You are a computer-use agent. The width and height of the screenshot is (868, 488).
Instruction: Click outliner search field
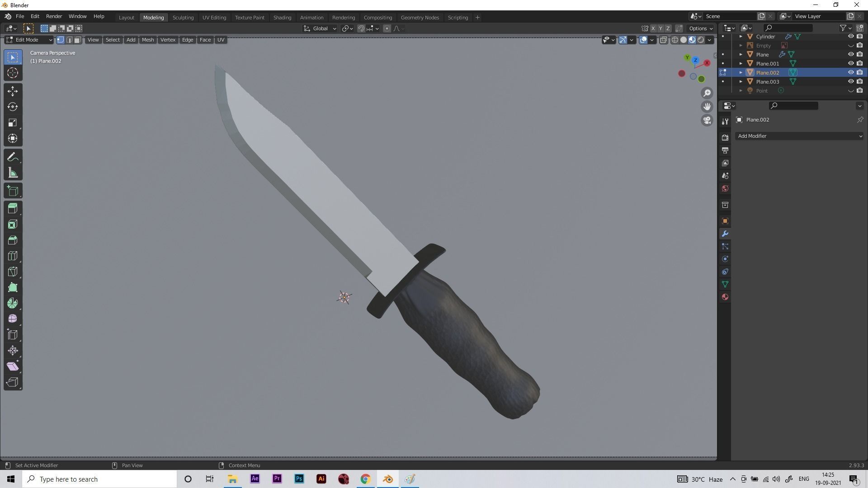[x=788, y=28]
